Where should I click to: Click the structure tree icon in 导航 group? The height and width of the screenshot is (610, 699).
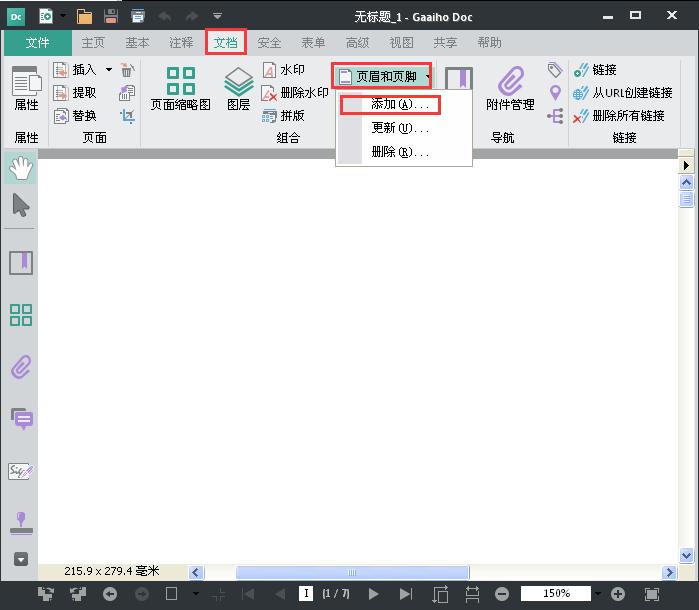(555, 116)
